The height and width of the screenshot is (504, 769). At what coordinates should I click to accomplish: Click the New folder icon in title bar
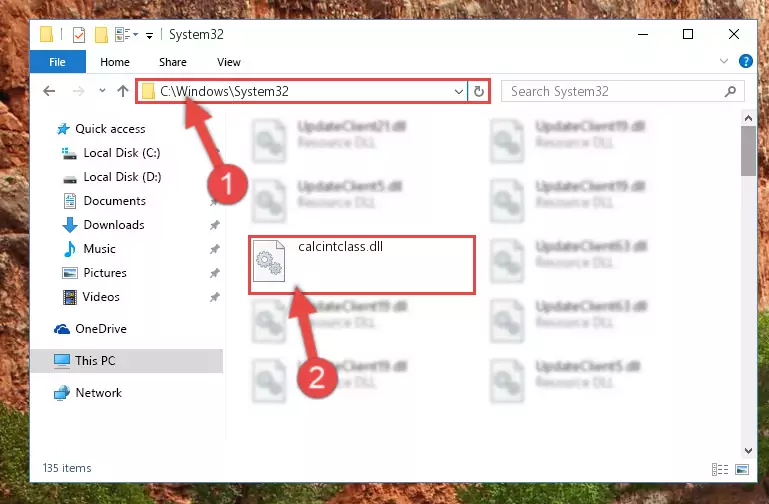(101, 35)
